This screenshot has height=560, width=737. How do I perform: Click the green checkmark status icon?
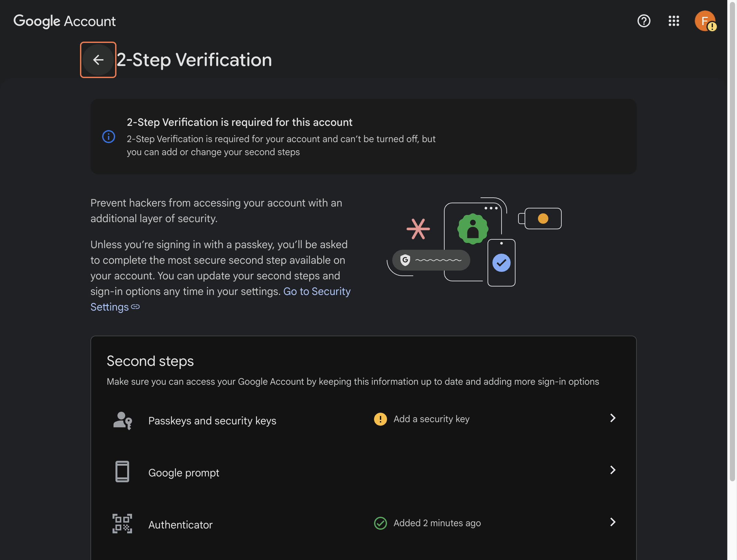380,523
